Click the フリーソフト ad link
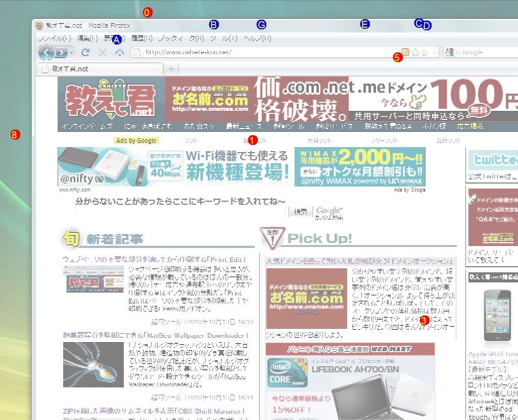 click(385, 140)
